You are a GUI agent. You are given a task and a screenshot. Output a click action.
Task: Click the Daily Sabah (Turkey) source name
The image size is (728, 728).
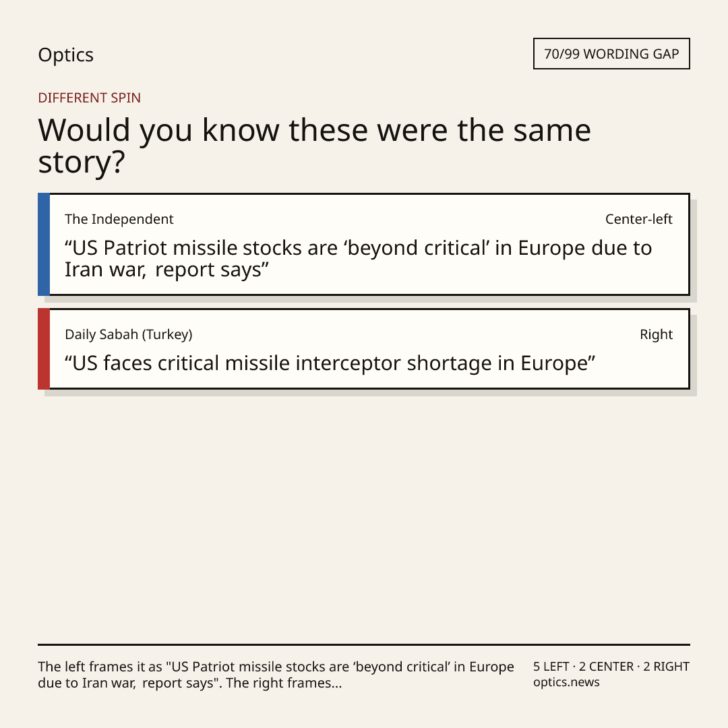tap(129, 334)
